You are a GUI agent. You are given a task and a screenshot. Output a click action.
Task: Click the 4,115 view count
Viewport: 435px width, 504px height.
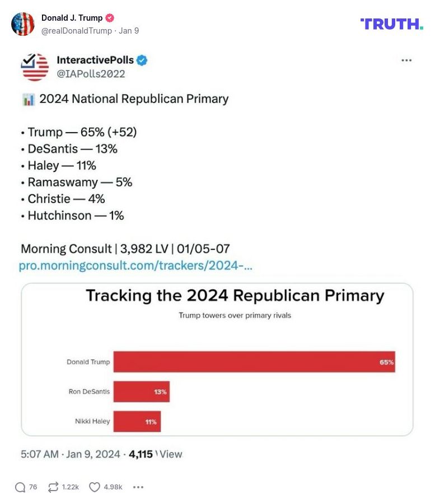pos(141,454)
